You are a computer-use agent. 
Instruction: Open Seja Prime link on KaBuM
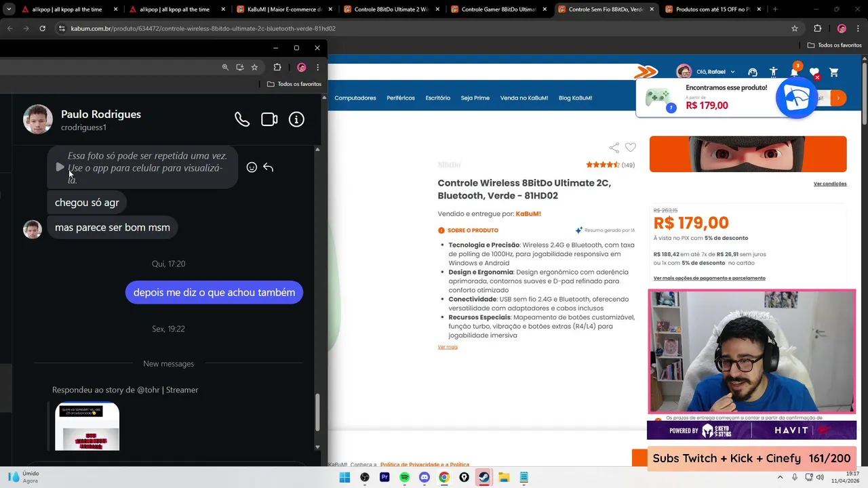click(x=475, y=98)
